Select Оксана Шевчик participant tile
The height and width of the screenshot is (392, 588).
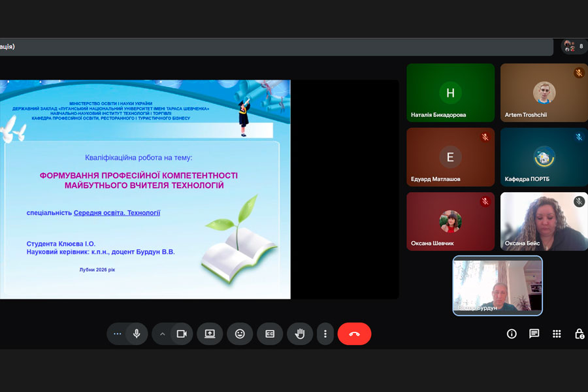point(450,221)
